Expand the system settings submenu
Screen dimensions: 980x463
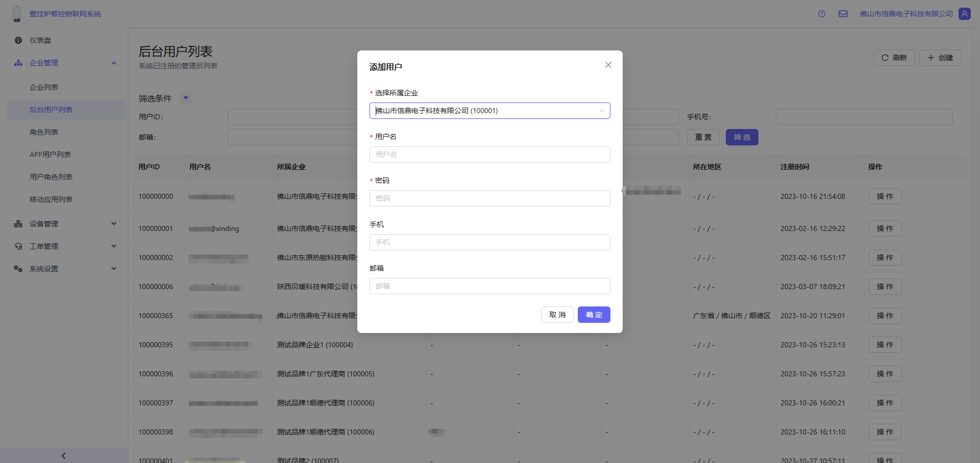point(114,269)
